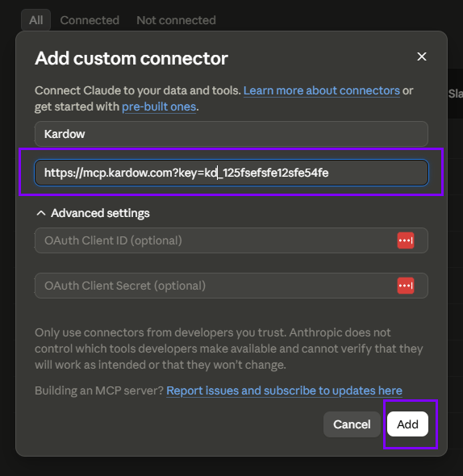Focus the OAuth Client Secret field

[231, 286]
